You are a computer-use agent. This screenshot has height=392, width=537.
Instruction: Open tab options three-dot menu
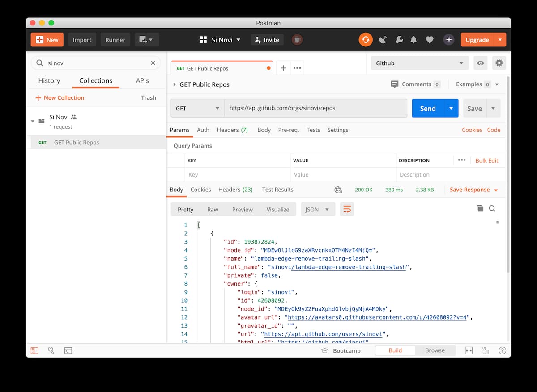[x=297, y=68]
